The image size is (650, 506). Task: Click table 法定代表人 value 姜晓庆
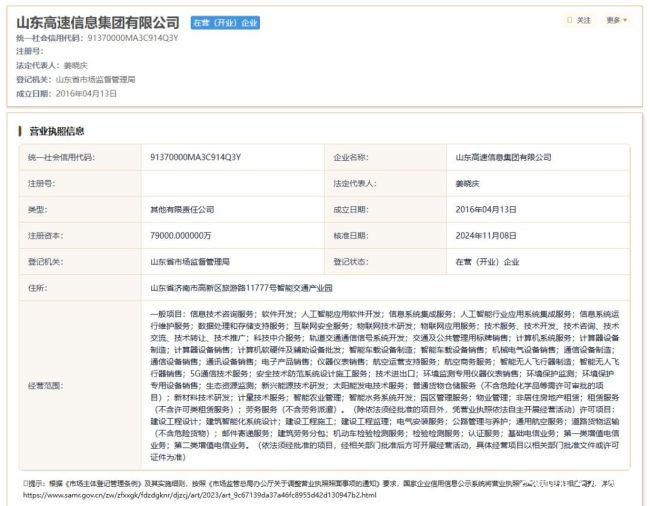[x=467, y=183]
